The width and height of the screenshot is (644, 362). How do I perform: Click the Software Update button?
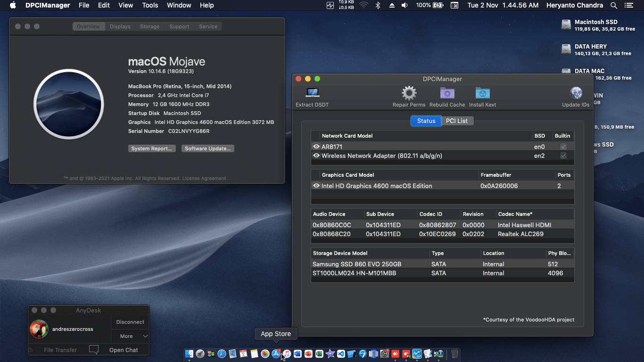pos(208,148)
